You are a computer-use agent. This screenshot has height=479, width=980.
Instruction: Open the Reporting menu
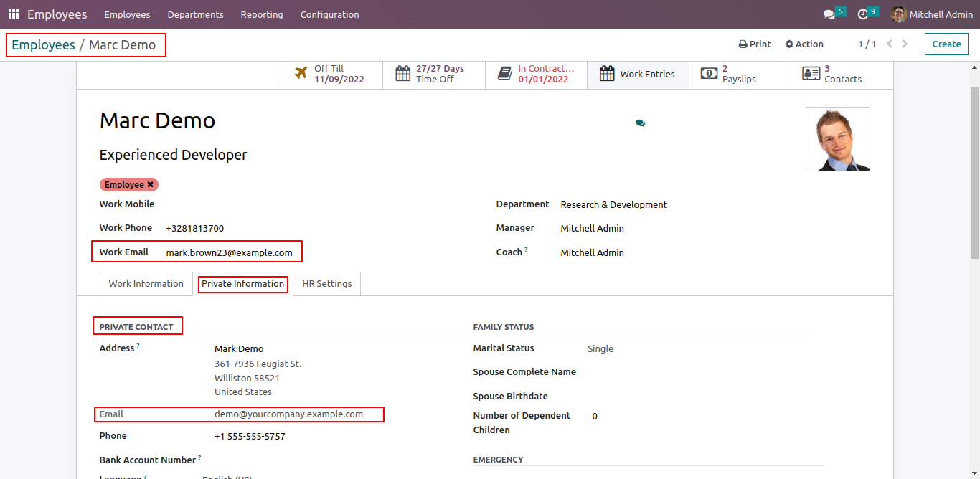(262, 14)
